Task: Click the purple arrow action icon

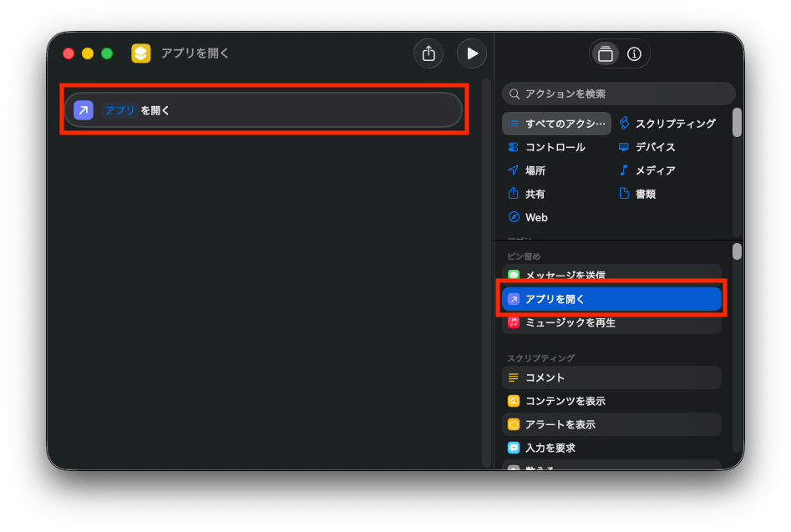Action: (84, 110)
